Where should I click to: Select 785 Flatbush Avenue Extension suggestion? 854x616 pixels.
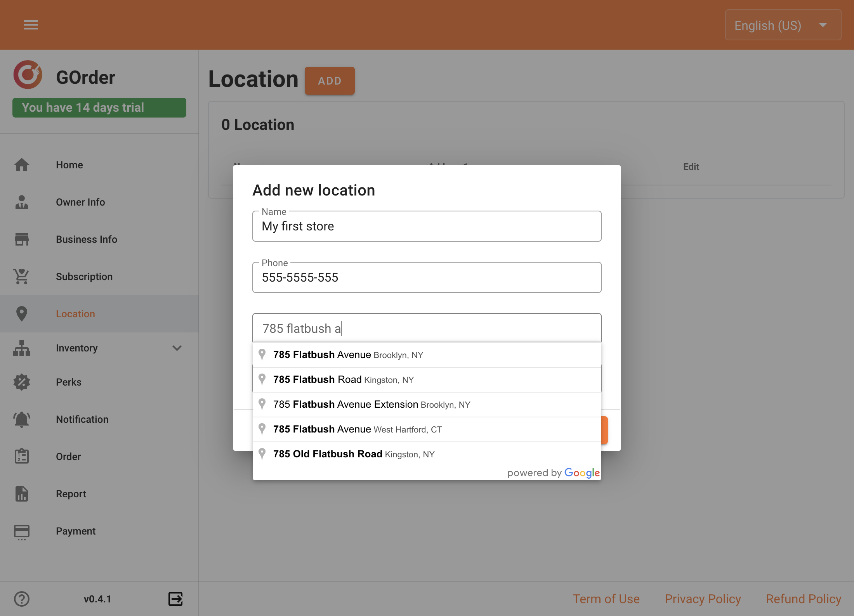pyautogui.click(x=427, y=404)
